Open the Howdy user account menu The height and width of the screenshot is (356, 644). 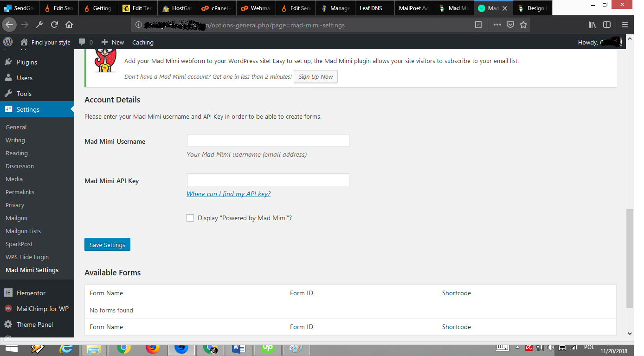tap(599, 42)
